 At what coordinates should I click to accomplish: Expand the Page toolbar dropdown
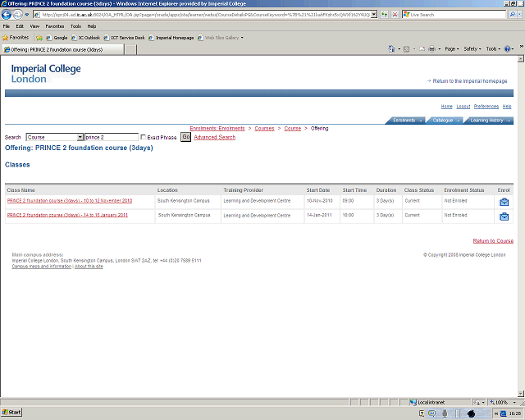[452, 49]
